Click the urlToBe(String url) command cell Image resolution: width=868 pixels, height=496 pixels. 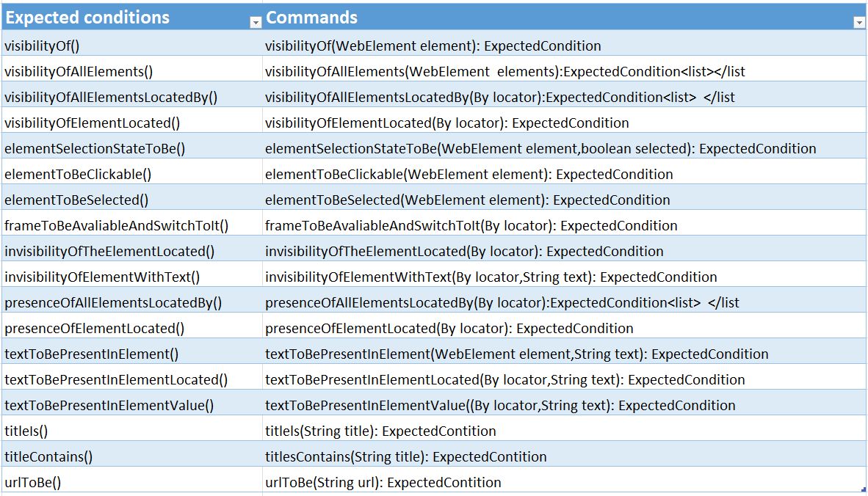(564, 482)
